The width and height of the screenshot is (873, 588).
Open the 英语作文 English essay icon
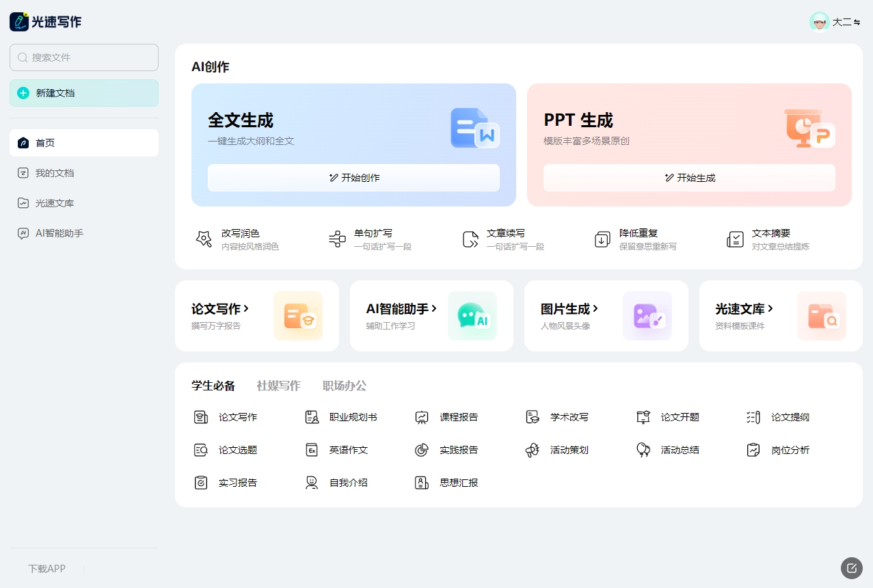312,450
